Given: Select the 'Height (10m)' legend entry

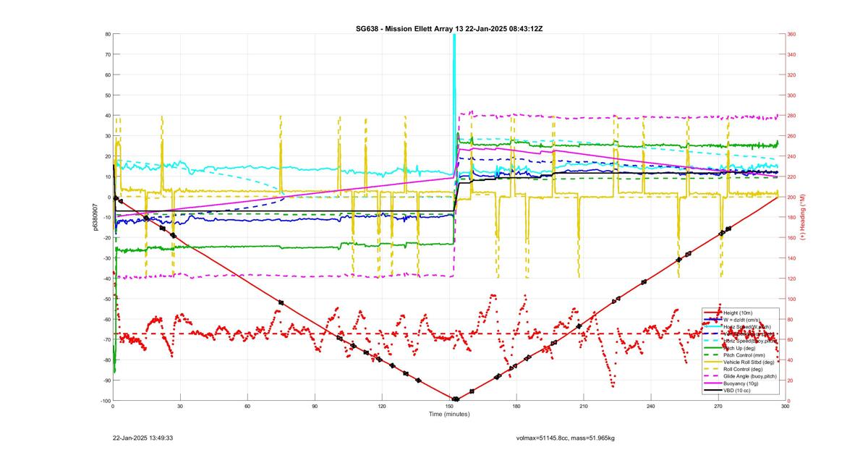Looking at the screenshot, I should (x=738, y=313).
